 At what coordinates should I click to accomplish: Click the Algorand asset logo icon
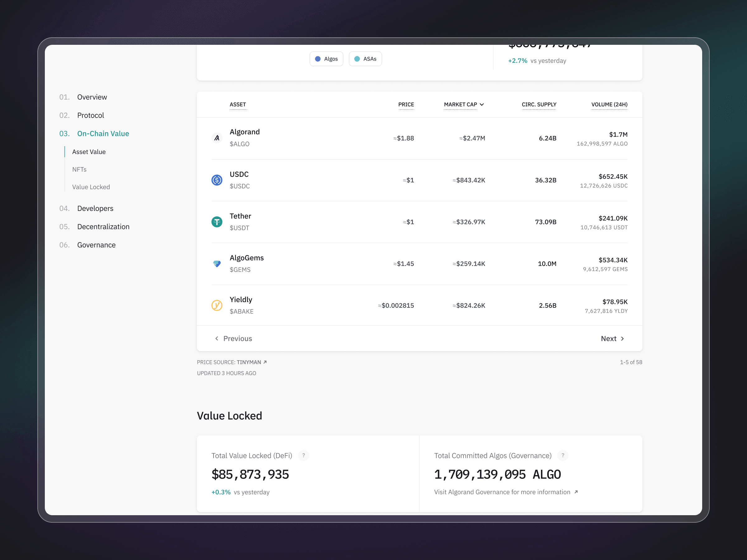coord(217,138)
